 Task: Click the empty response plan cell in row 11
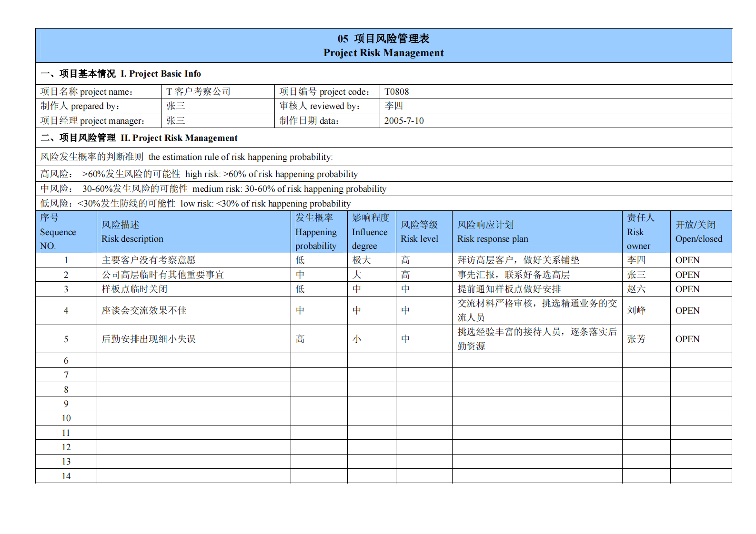(x=537, y=433)
